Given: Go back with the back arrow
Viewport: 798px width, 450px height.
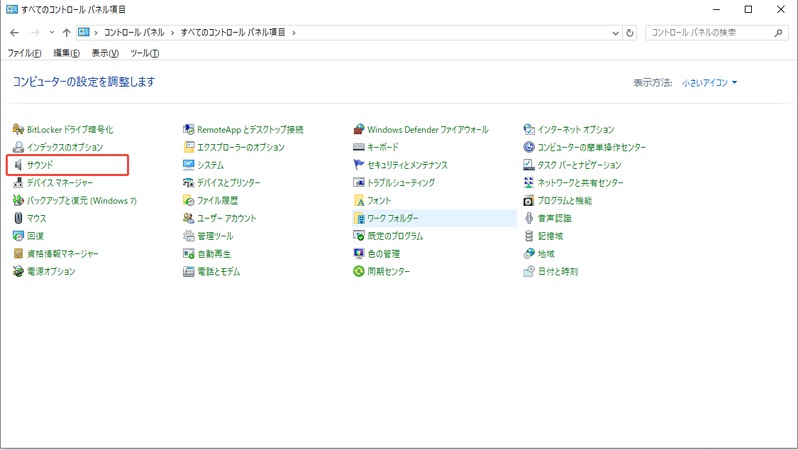Looking at the screenshot, I should 14,33.
